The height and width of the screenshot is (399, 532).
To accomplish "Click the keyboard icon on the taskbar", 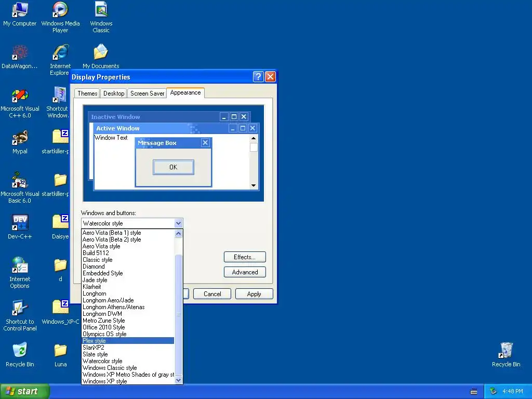I will (474, 392).
